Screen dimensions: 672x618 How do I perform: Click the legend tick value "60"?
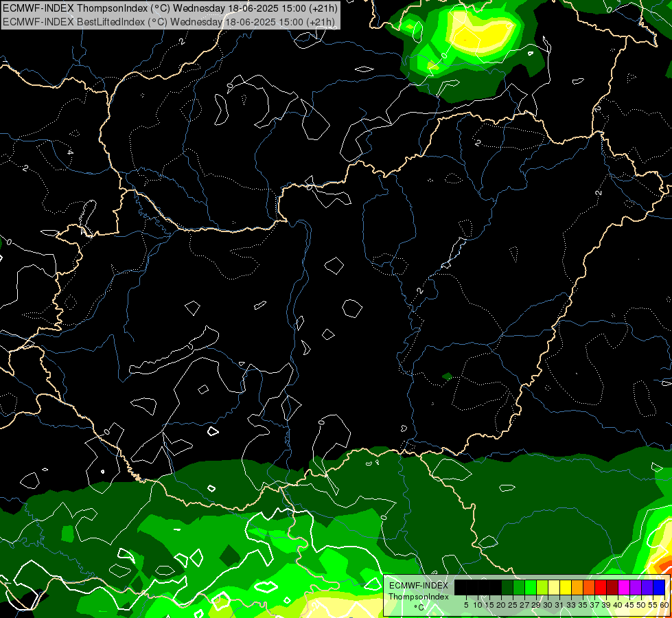664,605
